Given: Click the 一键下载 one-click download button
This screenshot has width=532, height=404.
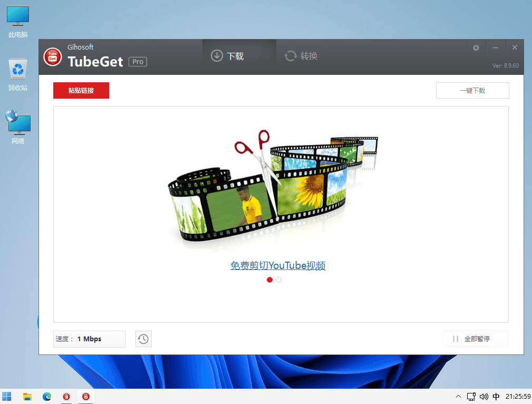Looking at the screenshot, I should (x=472, y=90).
